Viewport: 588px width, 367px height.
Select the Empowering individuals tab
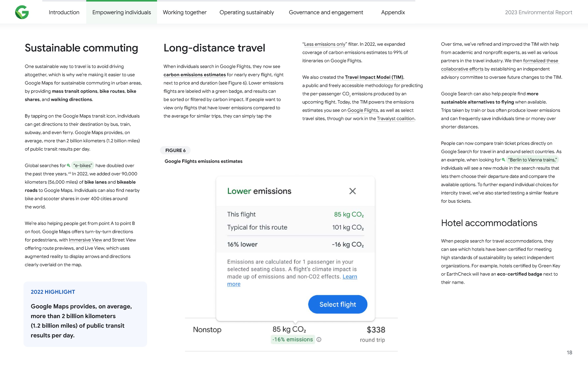(122, 12)
